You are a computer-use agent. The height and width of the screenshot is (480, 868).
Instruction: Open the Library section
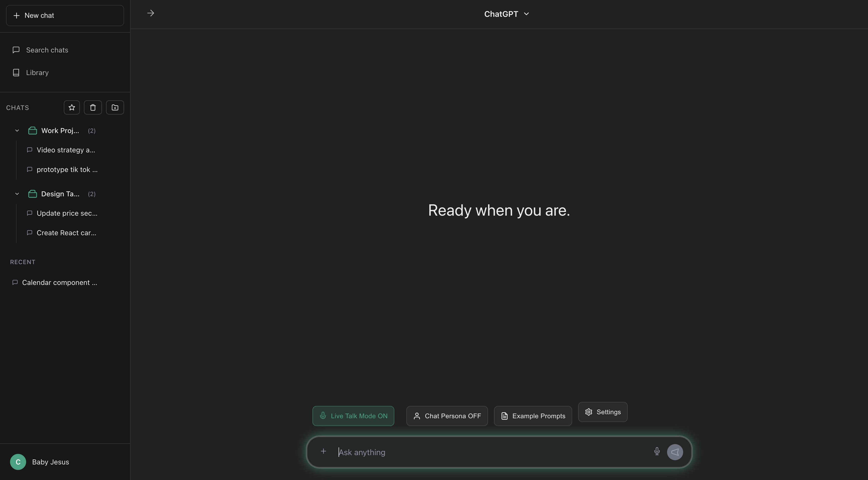[x=37, y=72]
